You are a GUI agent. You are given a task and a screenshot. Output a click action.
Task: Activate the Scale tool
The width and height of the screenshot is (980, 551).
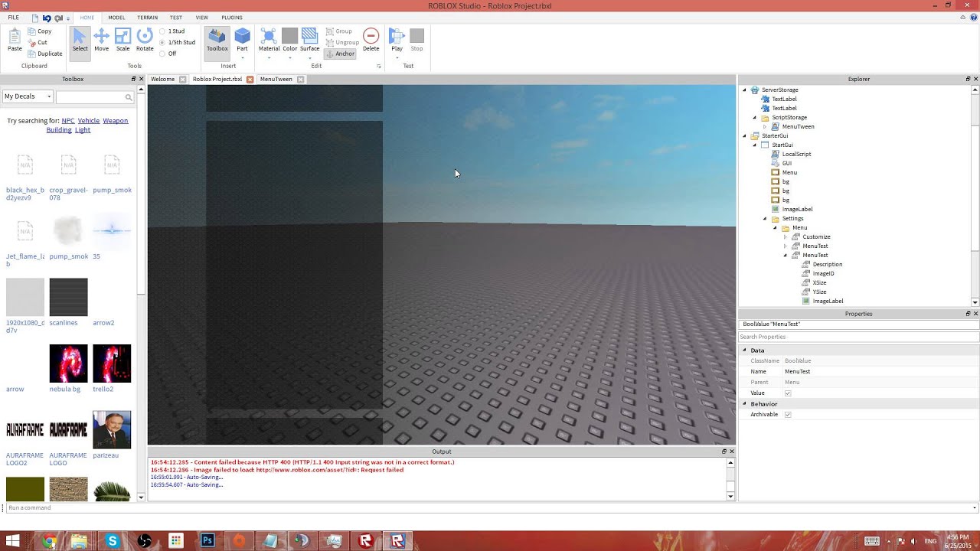[x=122, y=41]
